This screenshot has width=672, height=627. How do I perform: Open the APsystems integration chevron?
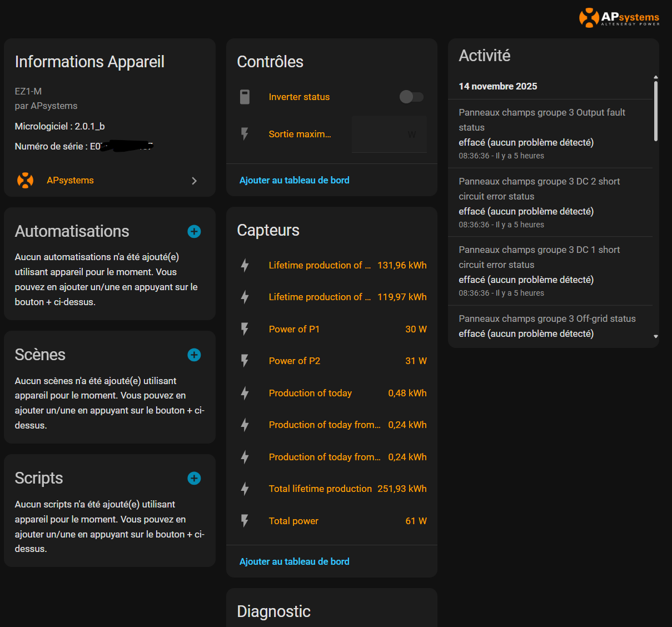pos(194,181)
